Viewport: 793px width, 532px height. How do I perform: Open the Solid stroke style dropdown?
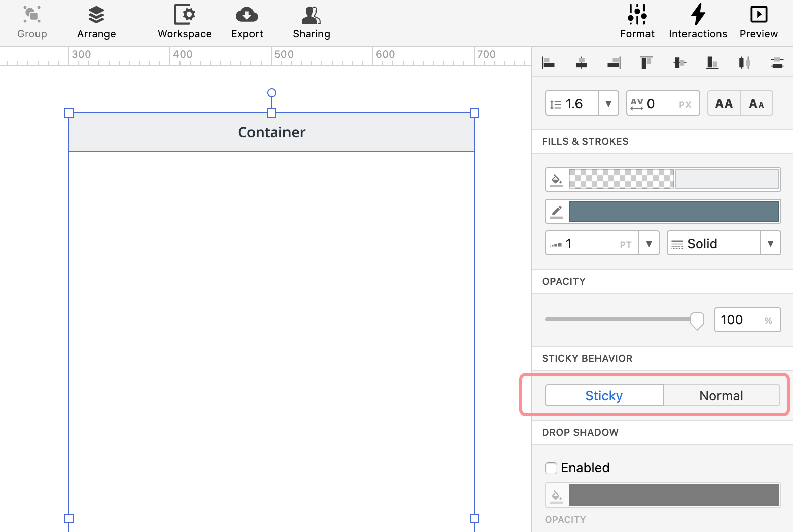770,243
